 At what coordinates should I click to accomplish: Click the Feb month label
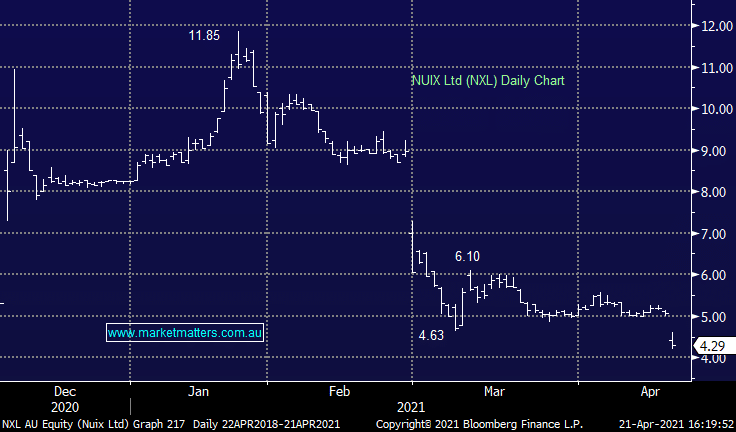[x=339, y=391]
